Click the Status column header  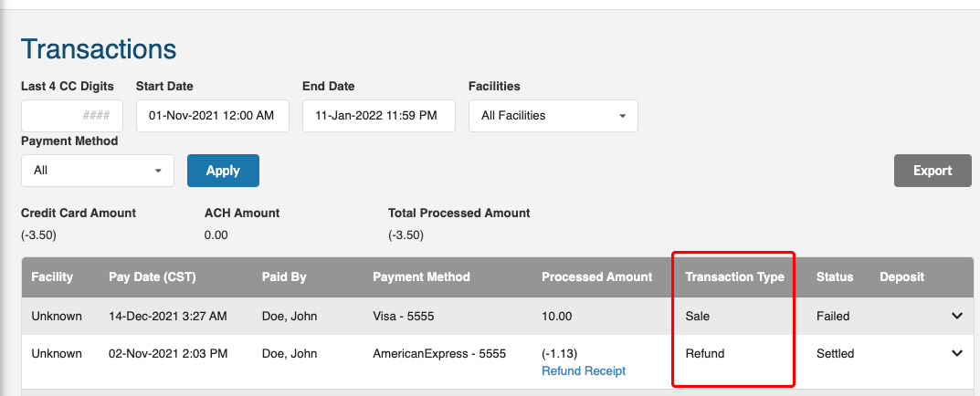(835, 276)
